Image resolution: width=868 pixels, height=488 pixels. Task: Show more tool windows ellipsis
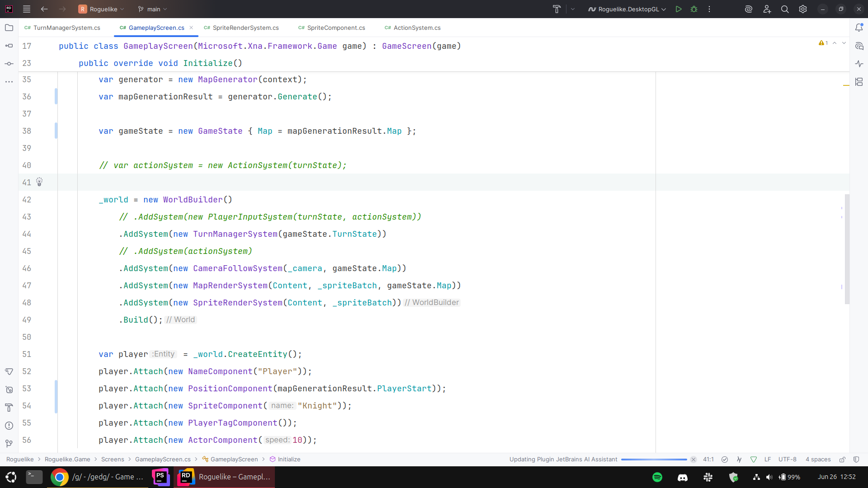click(x=9, y=82)
